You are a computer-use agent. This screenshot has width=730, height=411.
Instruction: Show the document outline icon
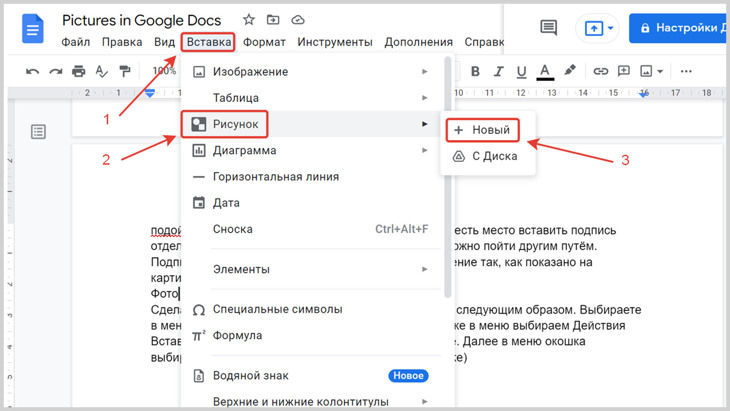click(38, 132)
